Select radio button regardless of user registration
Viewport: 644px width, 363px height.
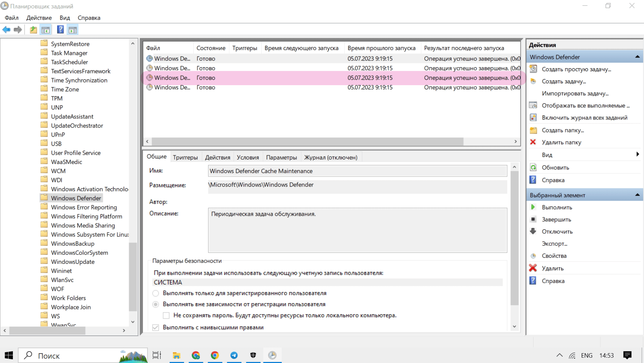156,304
